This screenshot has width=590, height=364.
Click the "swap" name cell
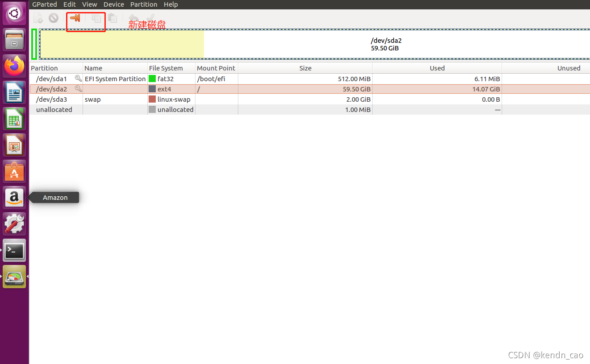coord(93,99)
